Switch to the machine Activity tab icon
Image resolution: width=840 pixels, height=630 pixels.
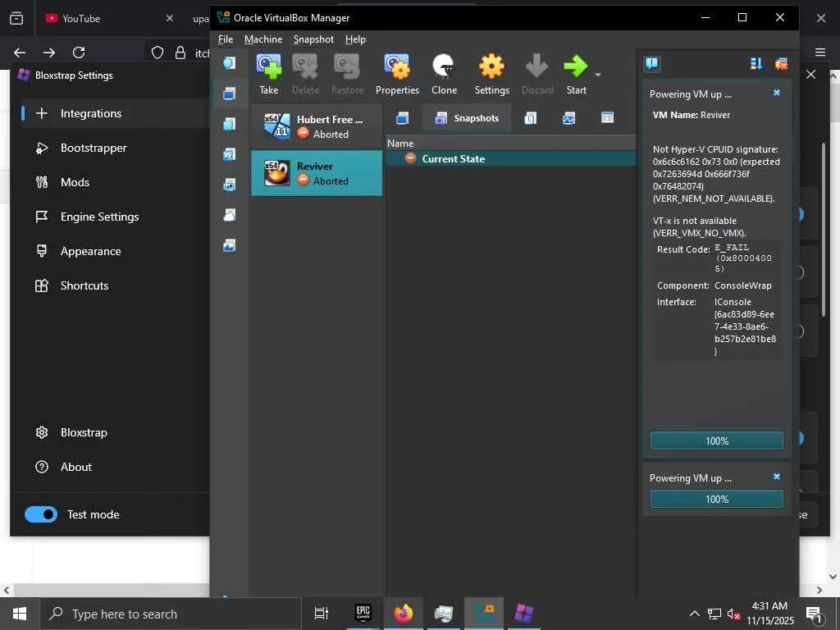pos(569,118)
